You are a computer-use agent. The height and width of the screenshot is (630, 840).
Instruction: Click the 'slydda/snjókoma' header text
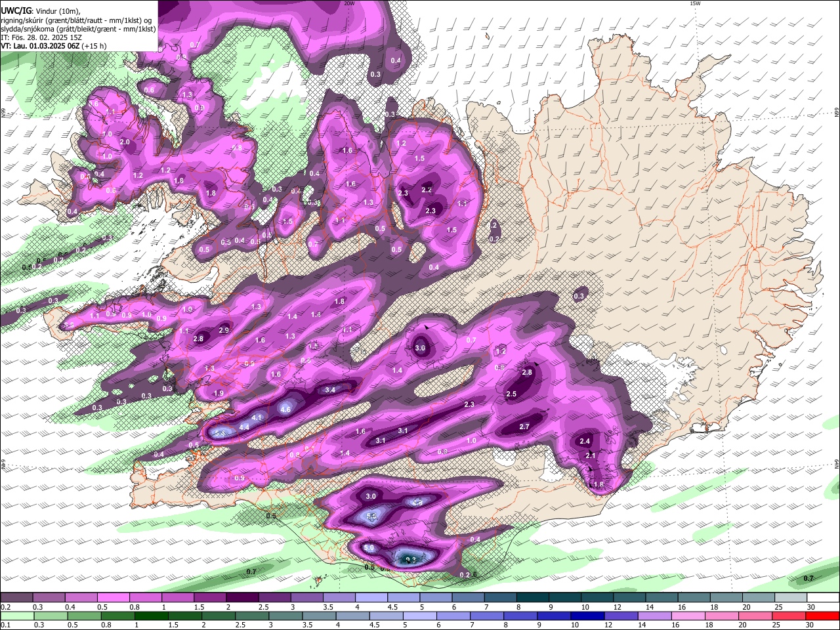(28, 29)
